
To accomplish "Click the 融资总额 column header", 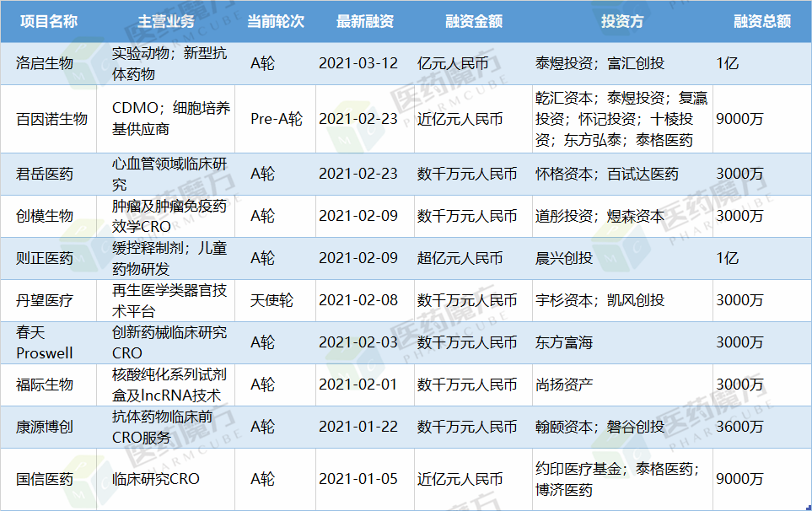I will [x=762, y=21].
